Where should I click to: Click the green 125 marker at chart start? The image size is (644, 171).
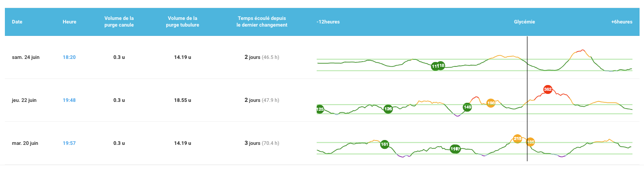[320, 109]
